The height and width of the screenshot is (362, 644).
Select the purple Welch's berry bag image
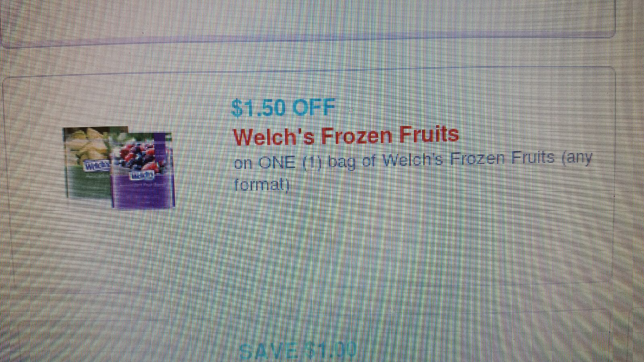click(143, 170)
